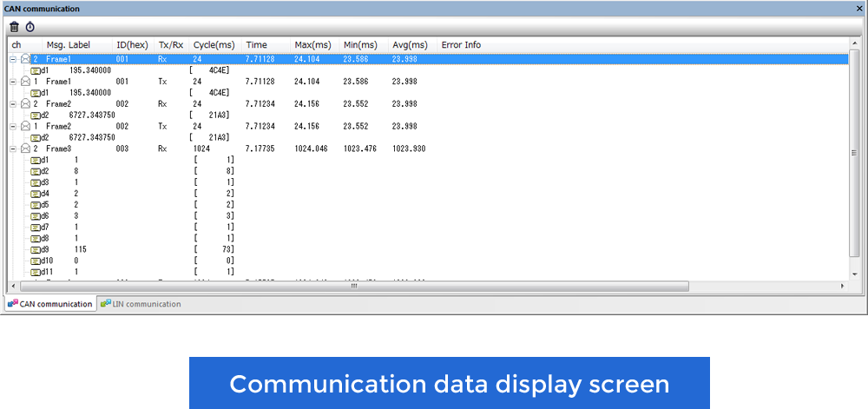
Task: Click the signal icon next to d9
Action: 36,249
